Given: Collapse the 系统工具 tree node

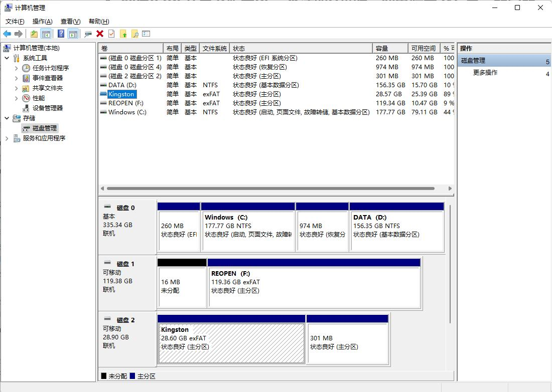Looking at the screenshot, I should tap(6, 58).
